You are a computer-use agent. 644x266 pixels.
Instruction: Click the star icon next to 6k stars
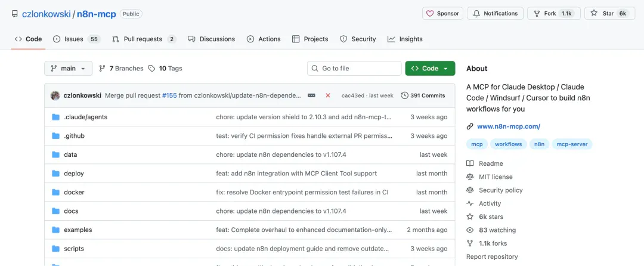coord(470,216)
